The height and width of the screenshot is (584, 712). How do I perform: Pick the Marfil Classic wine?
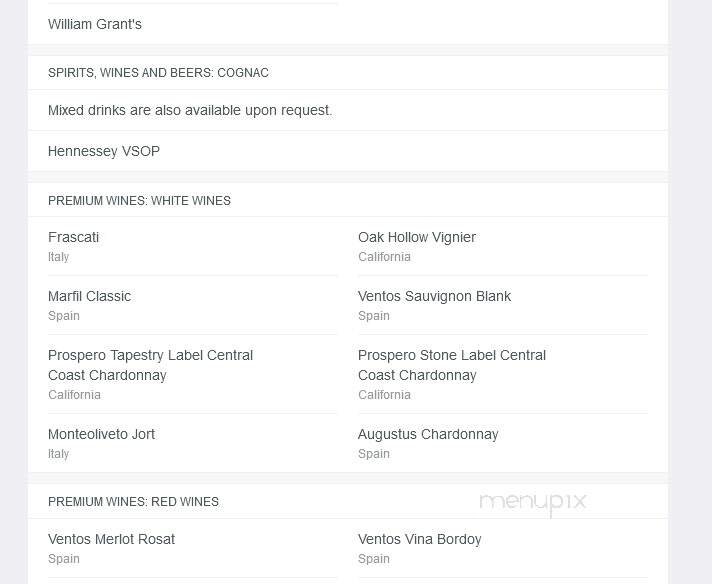(90, 296)
